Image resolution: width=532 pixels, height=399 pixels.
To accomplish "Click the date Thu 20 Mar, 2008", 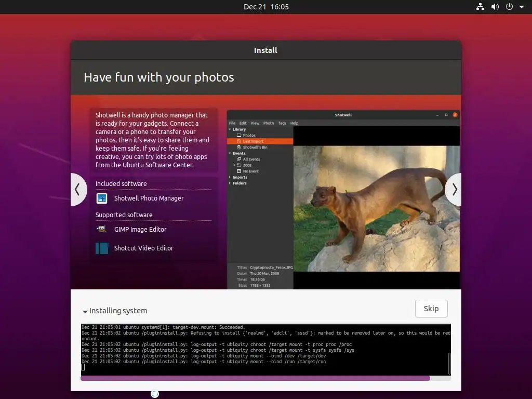I will point(264,273).
